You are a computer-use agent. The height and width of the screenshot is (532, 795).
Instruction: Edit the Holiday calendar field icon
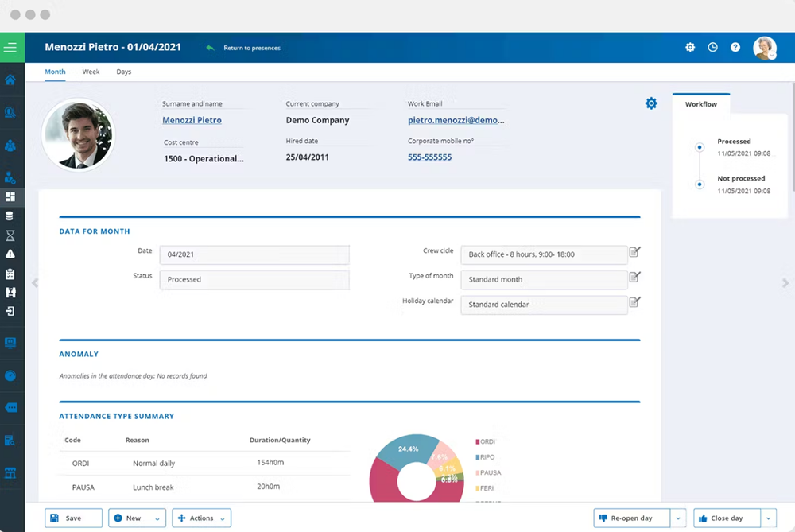[x=634, y=301]
